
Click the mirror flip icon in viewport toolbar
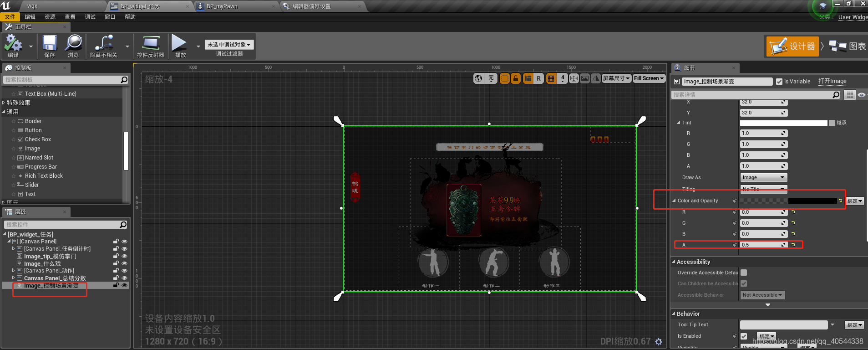(595, 78)
